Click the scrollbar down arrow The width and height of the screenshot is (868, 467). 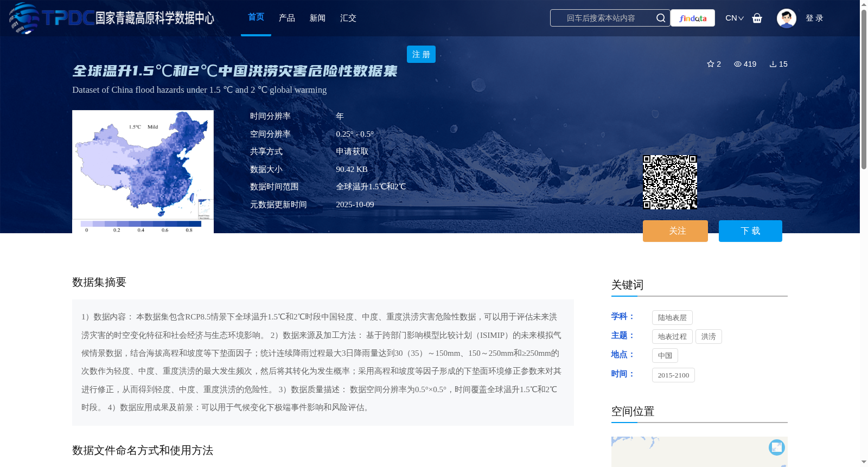[864, 462]
